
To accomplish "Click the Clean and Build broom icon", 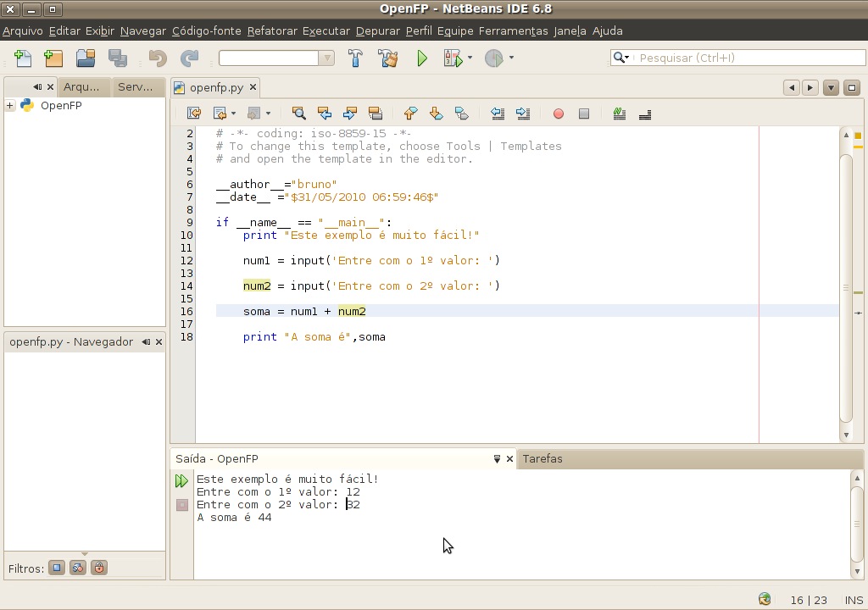I will coord(388,58).
